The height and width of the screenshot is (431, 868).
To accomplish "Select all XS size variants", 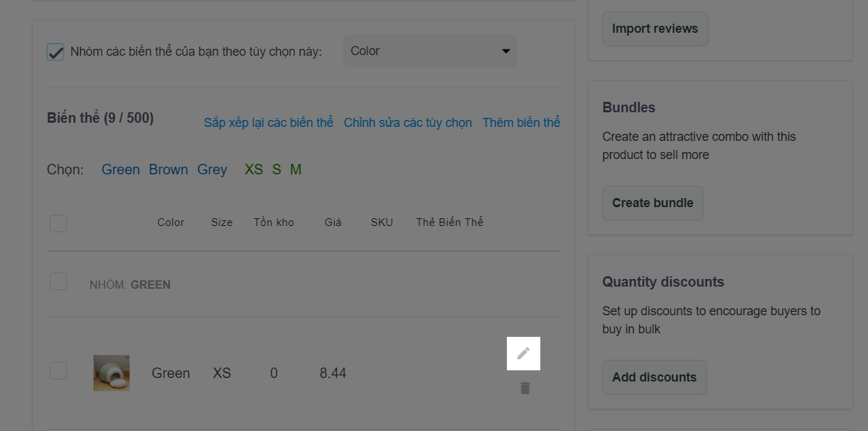I will click(x=254, y=169).
